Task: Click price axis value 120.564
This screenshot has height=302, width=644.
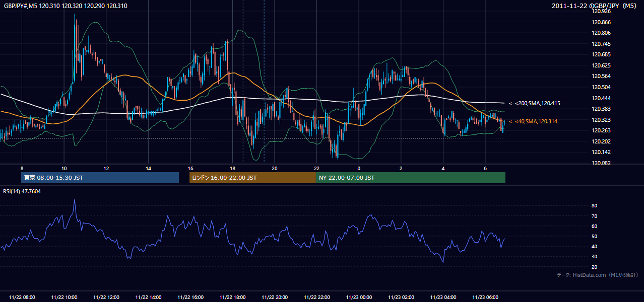Action: 601,77
